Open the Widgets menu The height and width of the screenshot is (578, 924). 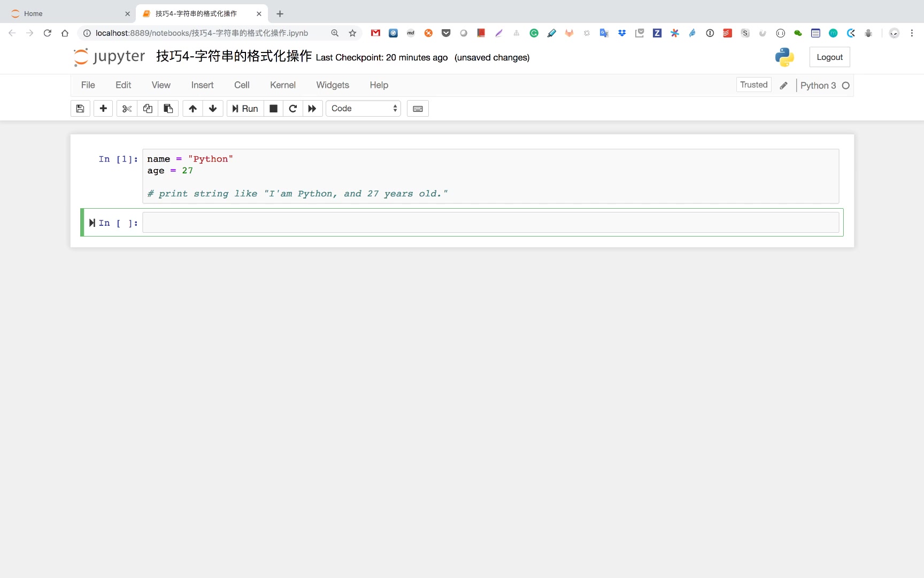point(332,85)
